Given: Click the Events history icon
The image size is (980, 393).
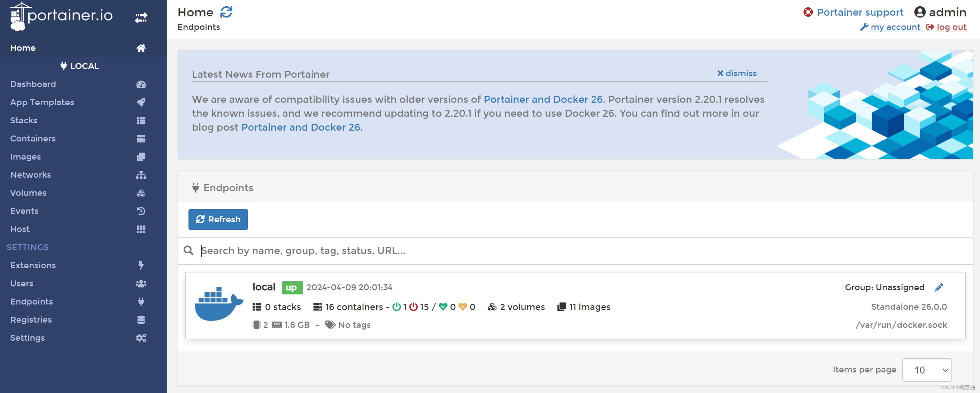Looking at the screenshot, I should (x=141, y=211).
